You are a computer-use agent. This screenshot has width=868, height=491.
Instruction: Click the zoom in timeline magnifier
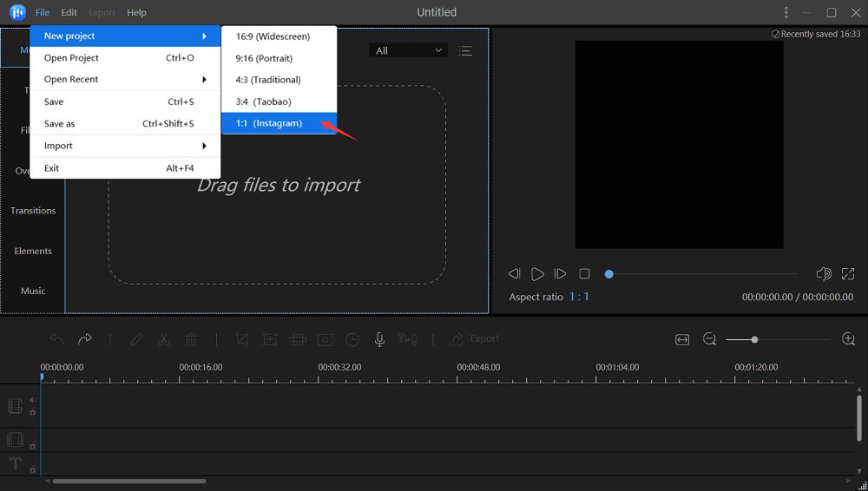pyautogui.click(x=848, y=339)
